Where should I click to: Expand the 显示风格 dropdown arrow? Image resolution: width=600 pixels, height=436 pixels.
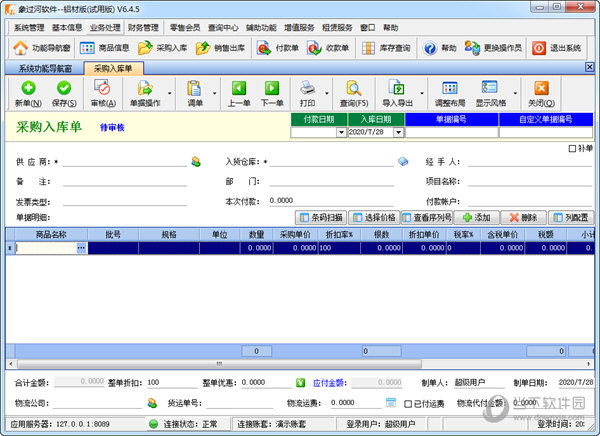pos(515,93)
